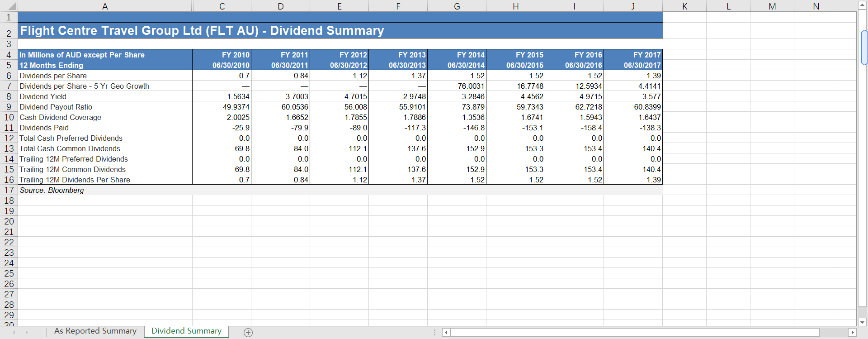Click the 'Dividends per Share' row label
The image size is (868, 339).
105,76
